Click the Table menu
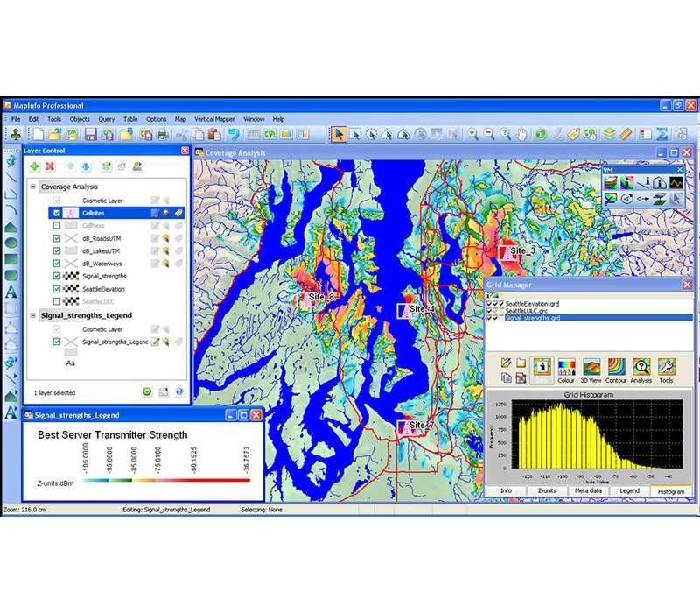 coord(130,119)
